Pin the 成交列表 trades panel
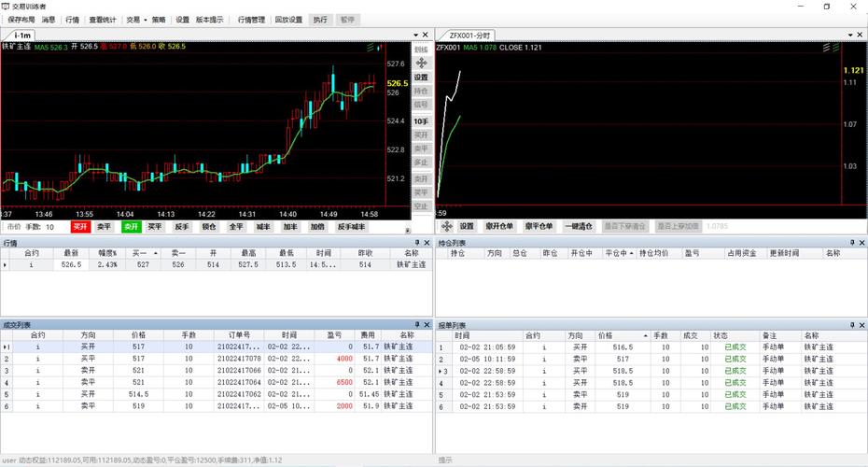The image size is (868, 467). pos(416,325)
